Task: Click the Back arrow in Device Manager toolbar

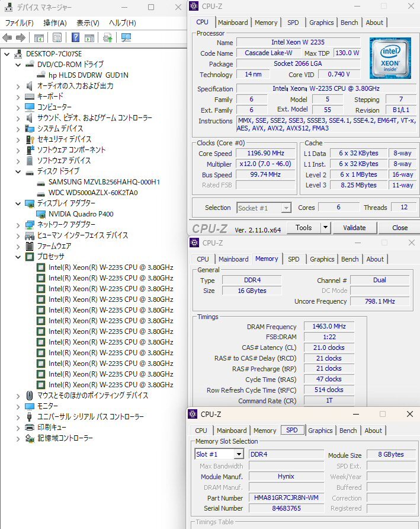Action: click(x=7, y=38)
